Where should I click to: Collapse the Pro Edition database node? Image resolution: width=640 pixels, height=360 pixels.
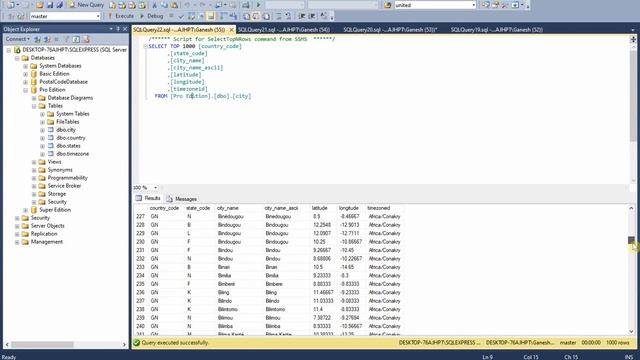pos(25,90)
